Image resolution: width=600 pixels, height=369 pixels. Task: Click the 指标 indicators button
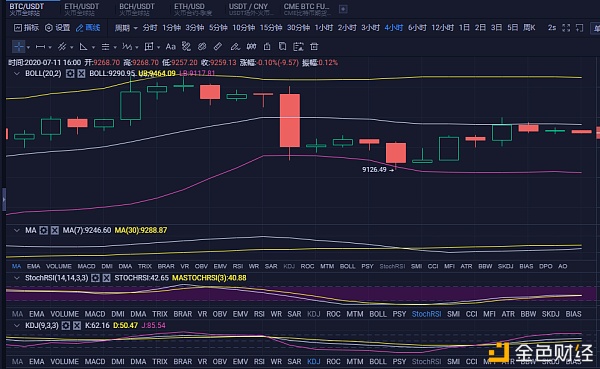(x=26, y=28)
